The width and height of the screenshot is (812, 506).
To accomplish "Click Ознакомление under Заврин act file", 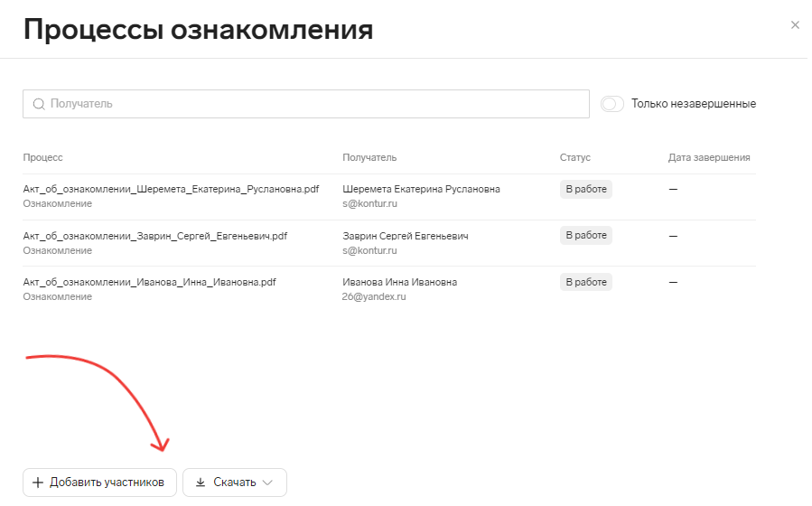I will [58, 250].
